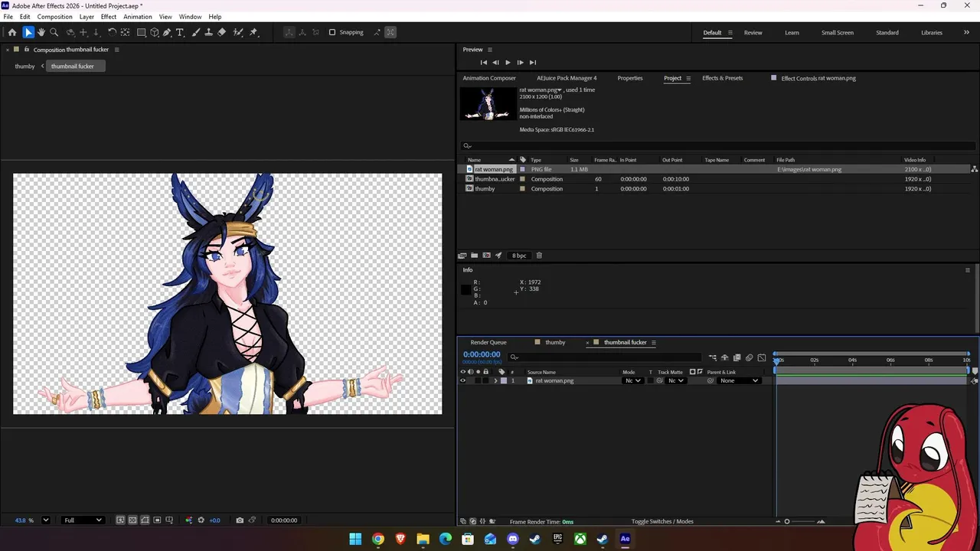Select the Clone Stamp tool
This screenshot has width=980, height=551.
tap(209, 32)
